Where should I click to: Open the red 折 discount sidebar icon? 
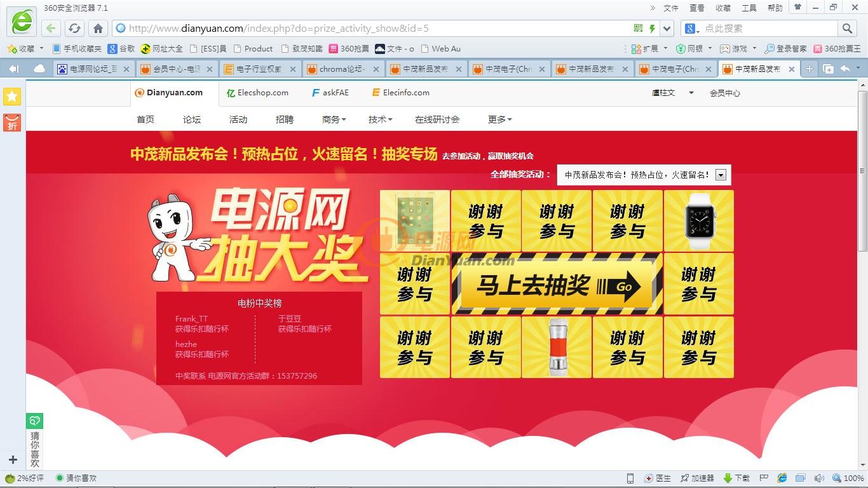pyautogui.click(x=12, y=123)
